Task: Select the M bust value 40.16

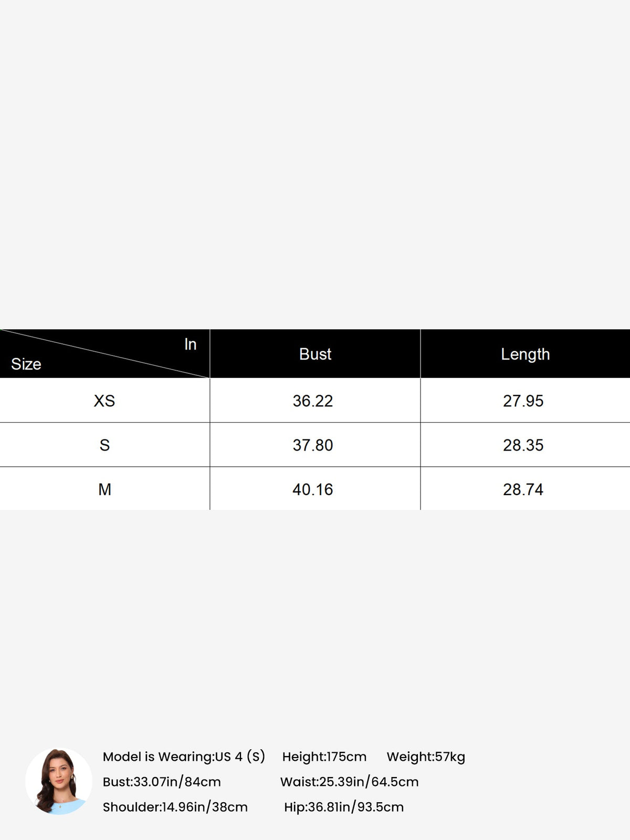Action: tap(313, 489)
